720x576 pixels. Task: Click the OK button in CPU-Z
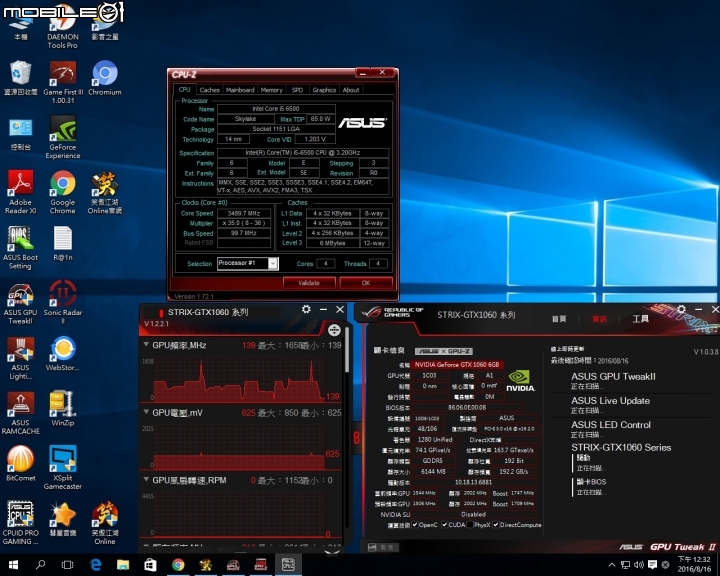(366, 282)
